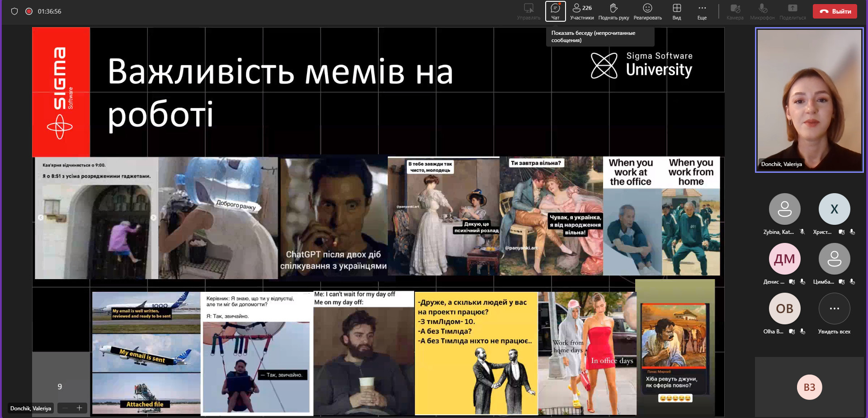This screenshot has width=868, height=418.
Task: Select the ДМ Денис participant avatar
Action: click(x=784, y=259)
